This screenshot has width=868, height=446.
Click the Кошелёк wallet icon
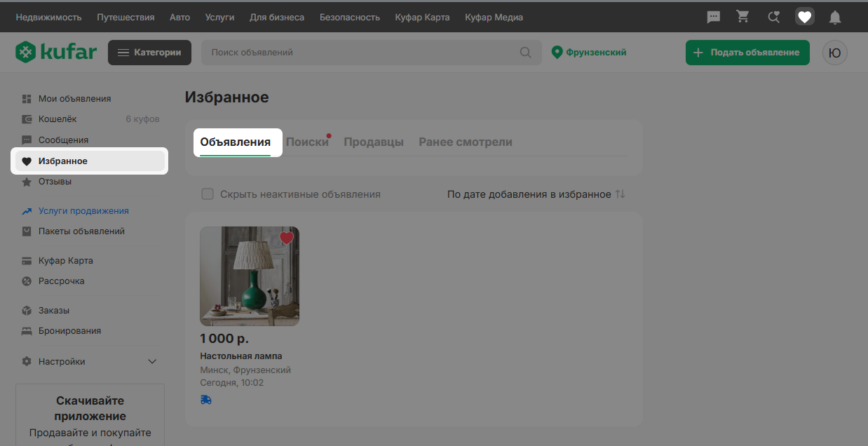pos(27,119)
